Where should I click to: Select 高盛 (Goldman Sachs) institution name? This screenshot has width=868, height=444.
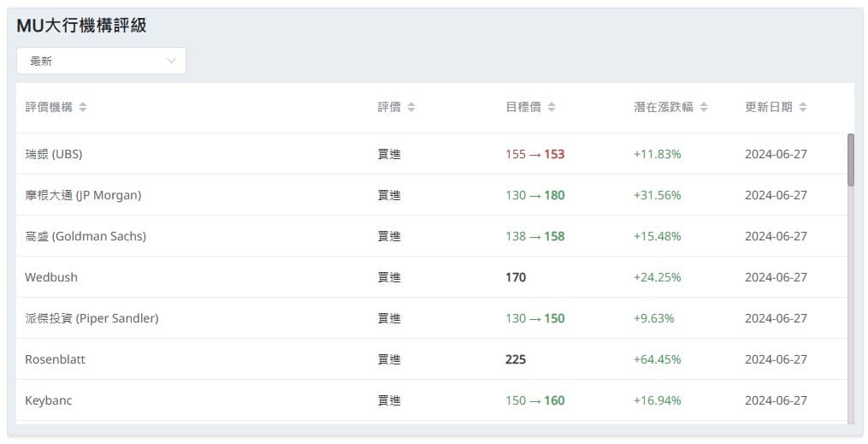point(86,236)
